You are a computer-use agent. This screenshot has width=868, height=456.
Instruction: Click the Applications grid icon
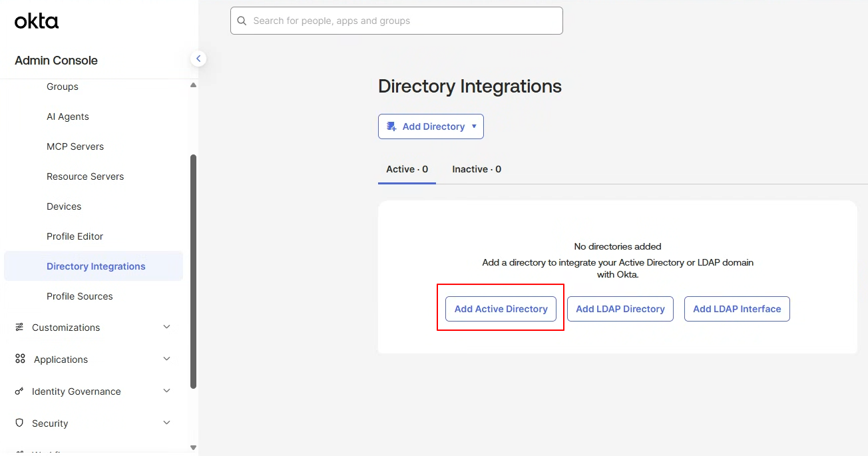[20, 359]
